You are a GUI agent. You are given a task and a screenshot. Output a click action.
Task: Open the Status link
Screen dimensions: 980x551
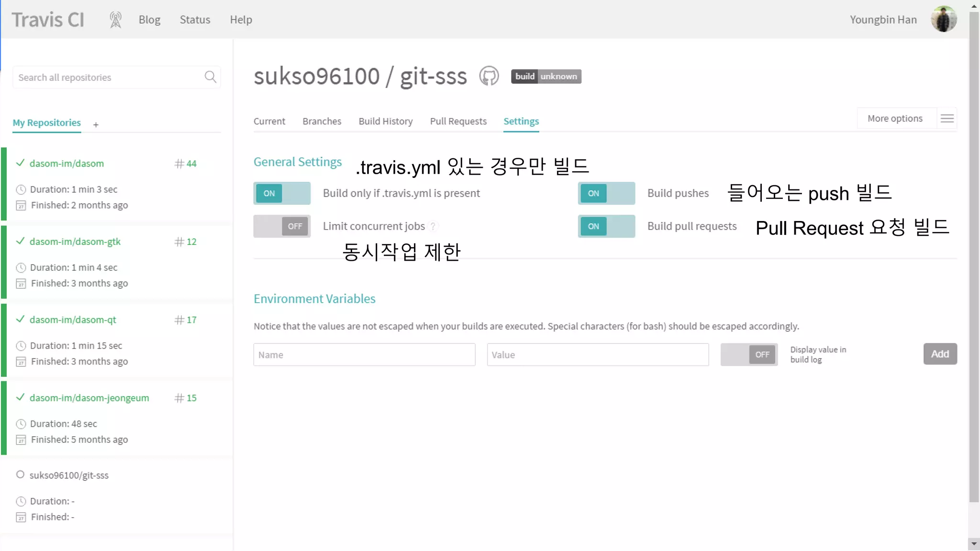pyautogui.click(x=195, y=20)
